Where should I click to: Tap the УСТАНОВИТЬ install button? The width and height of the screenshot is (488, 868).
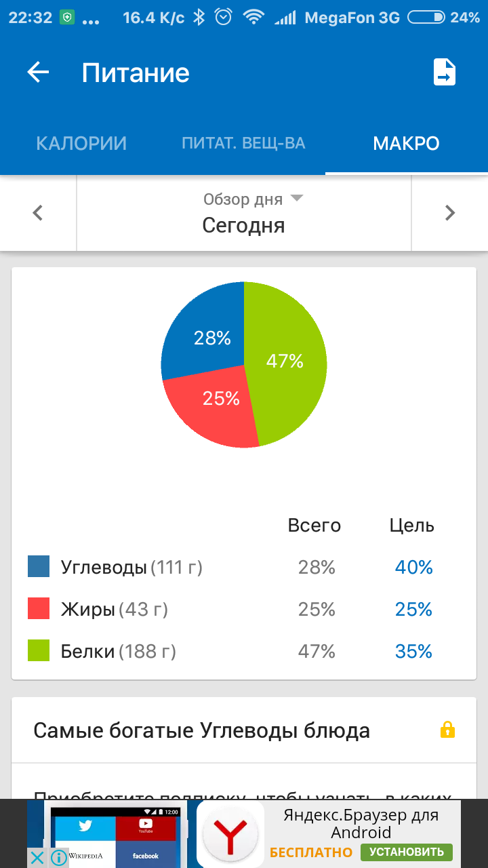[407, 852]
